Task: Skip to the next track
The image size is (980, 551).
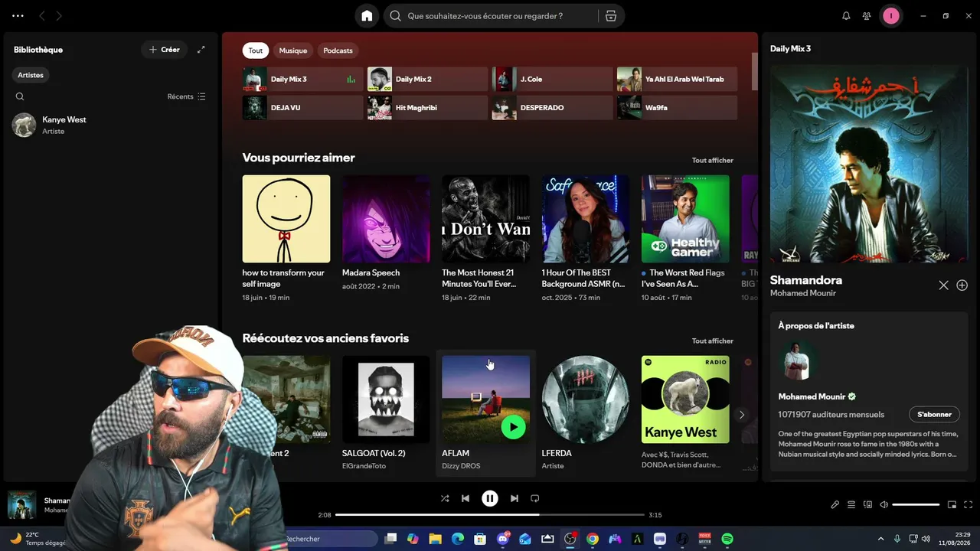Action: (x=514, y=498)
